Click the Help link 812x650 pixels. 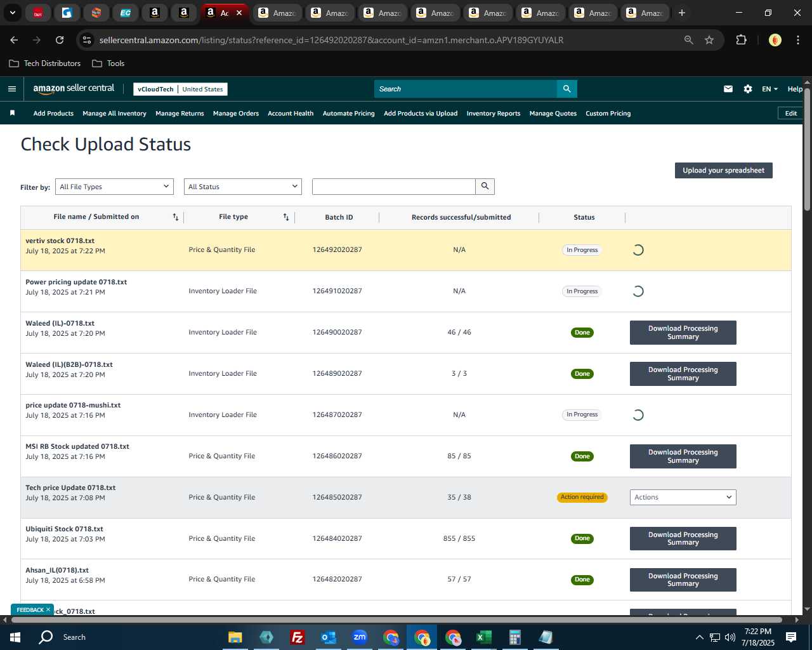pyautogui.click(x=795, y=89)
